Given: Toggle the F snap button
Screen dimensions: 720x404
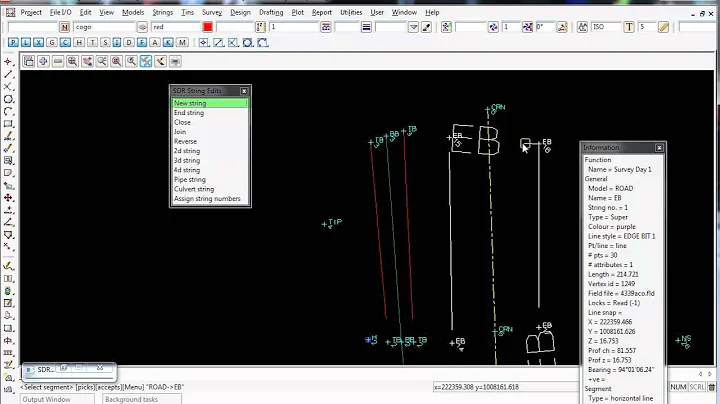Looking at the screenshot, I should click(142, 43).
